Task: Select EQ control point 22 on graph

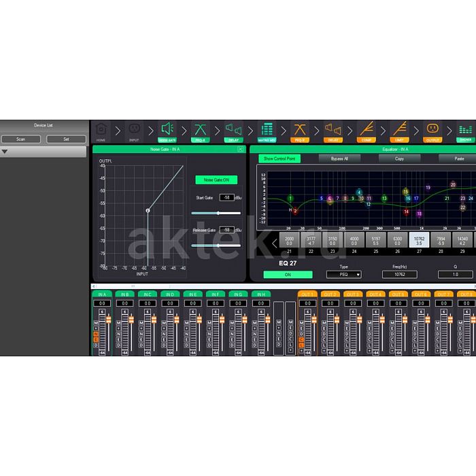Action: coord(462,207)
